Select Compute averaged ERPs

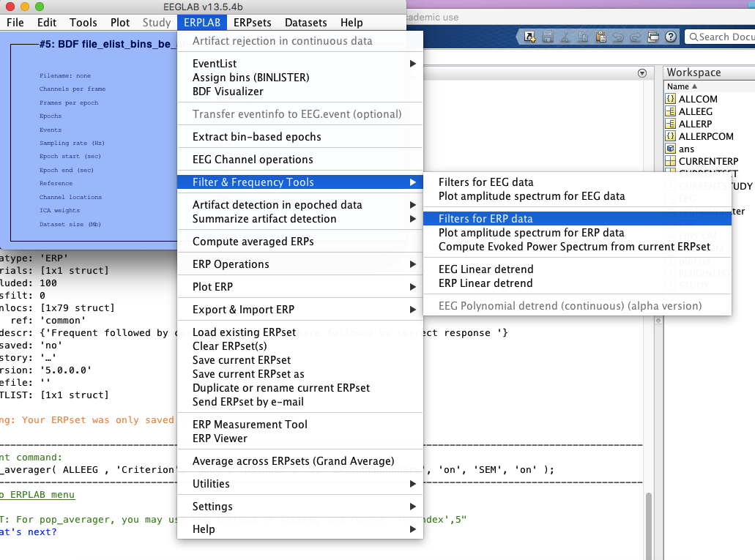pos(300,242)
